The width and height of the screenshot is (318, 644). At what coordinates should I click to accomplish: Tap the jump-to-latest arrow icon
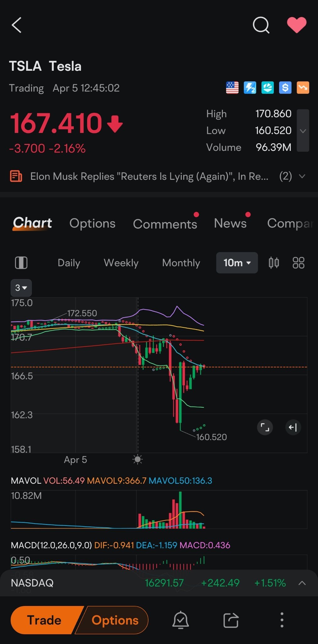click(x=293, y=427)
